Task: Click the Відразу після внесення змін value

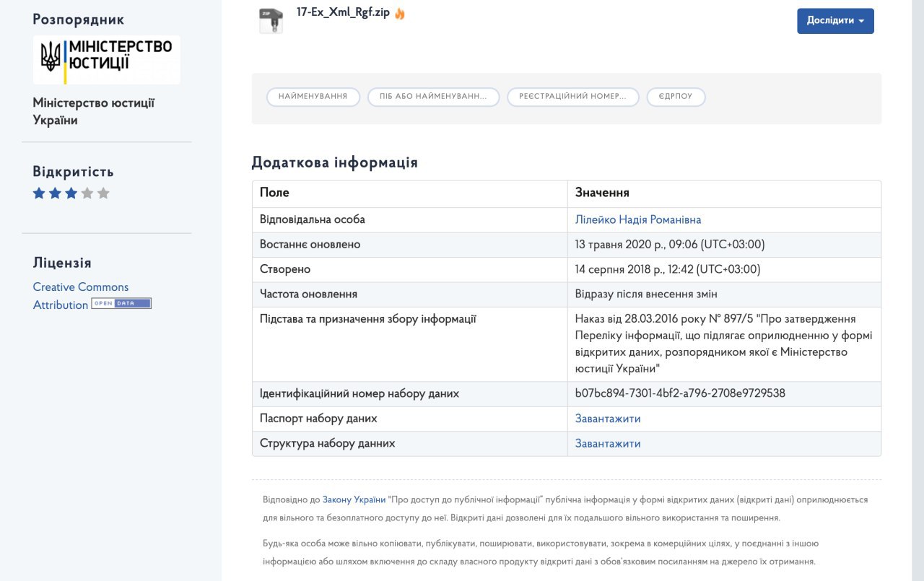Action: click(x=646, y=294)
